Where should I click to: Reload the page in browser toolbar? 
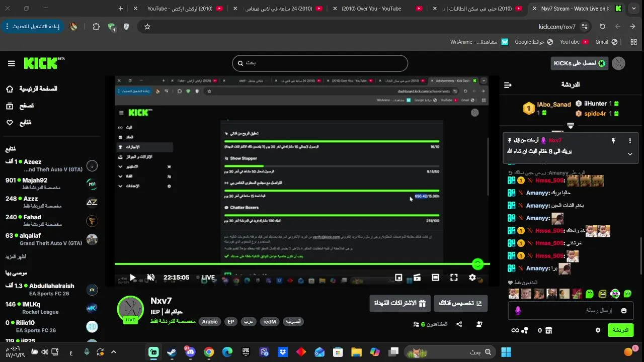[x=602, y=27]
